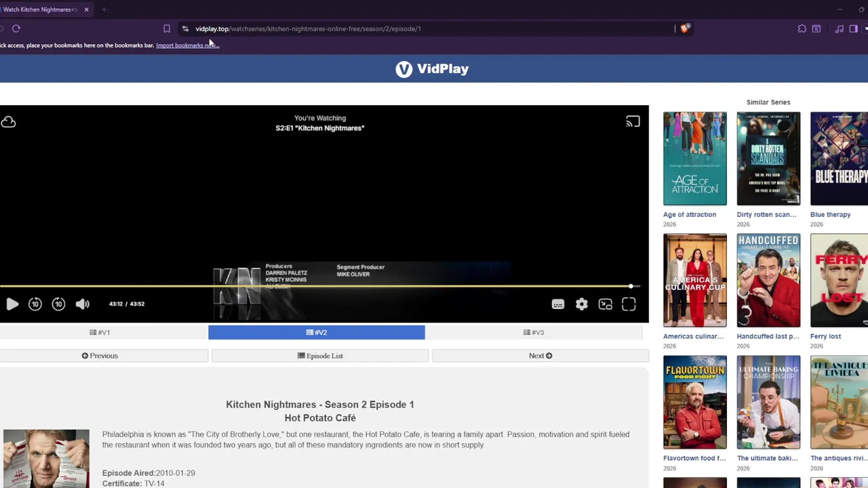Open the Dirty Rotten Scandals poster

tap(768, 159)
